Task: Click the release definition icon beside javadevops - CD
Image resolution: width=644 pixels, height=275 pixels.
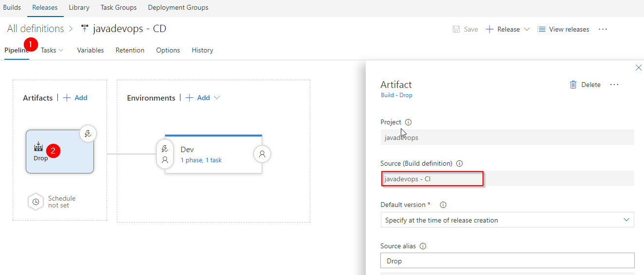Action: pos(85,29)
